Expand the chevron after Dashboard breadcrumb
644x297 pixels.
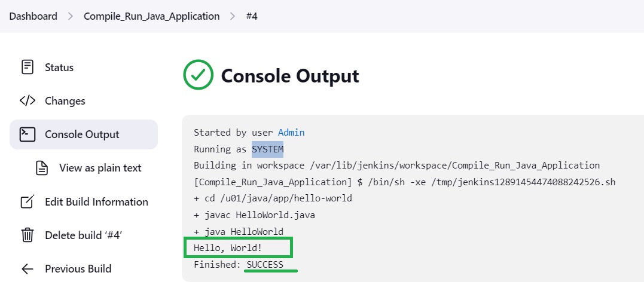tap(71, 16)
